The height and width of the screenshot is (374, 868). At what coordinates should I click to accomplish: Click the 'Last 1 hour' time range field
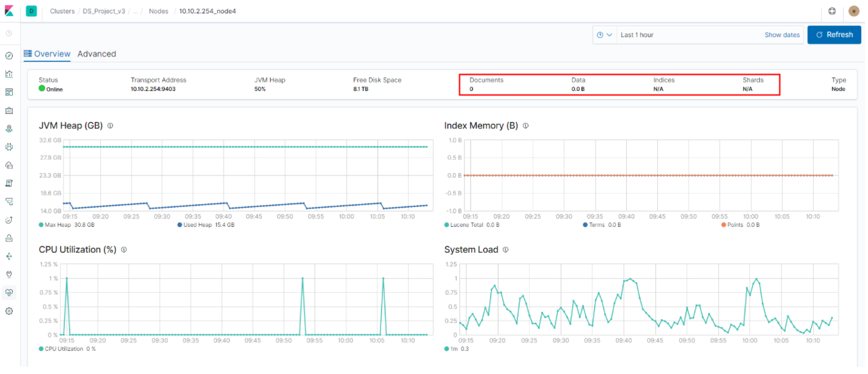coord(690,35)
